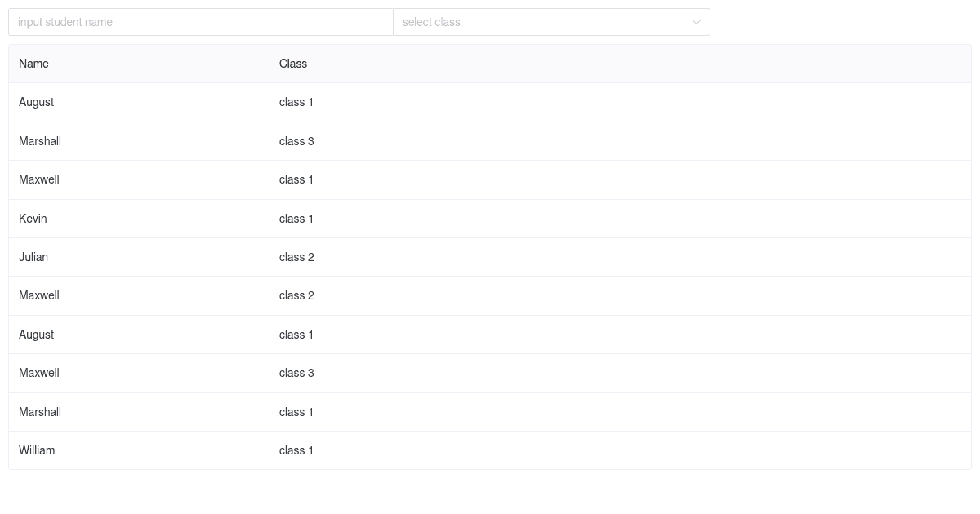Click the first Marshall row
The image size is (980, 514).
click(x=40, y=140)
